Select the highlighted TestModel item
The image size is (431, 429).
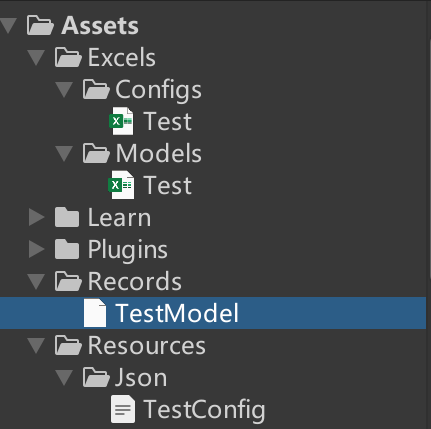(x=213, y=313)
